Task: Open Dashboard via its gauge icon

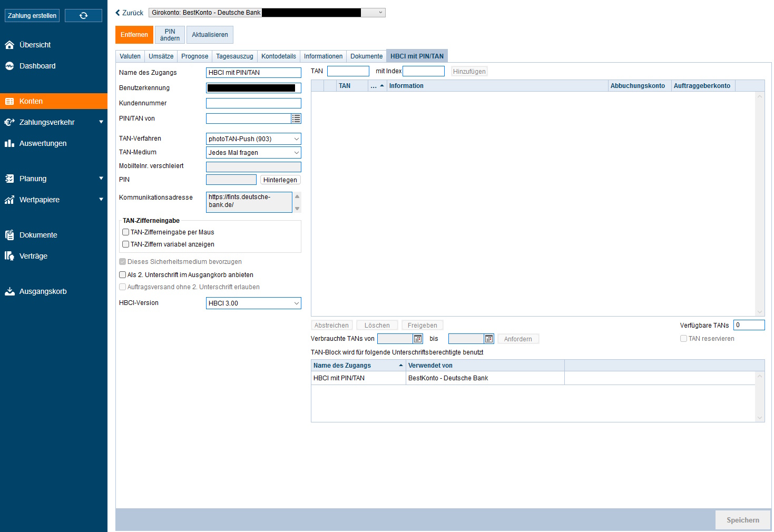Action: pos(9,66)
